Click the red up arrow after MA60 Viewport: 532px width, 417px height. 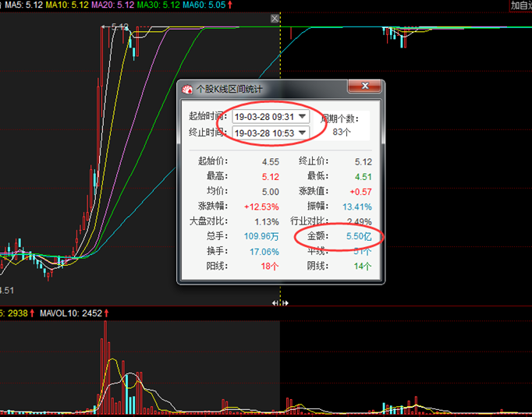[230, 5]
